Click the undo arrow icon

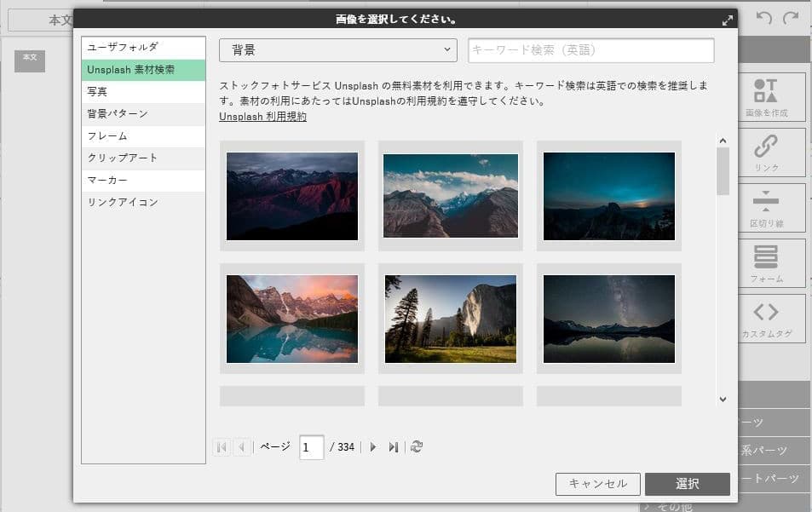coord(764,19)
